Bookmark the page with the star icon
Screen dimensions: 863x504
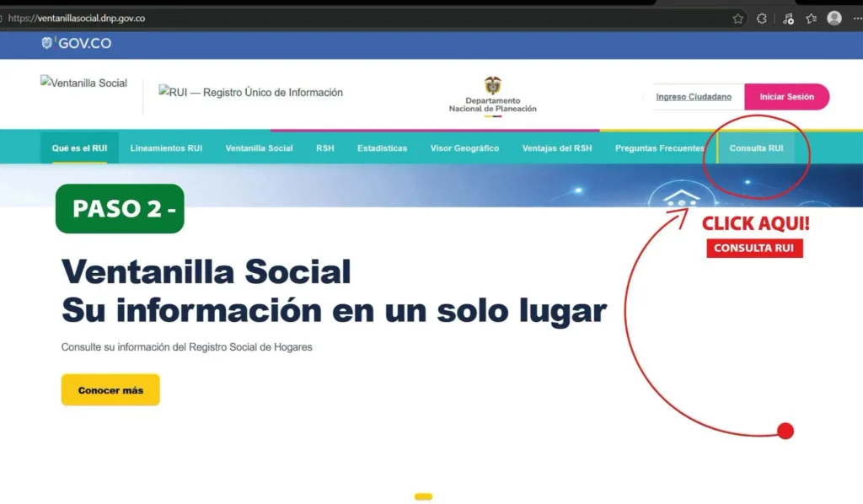pos(738,19)
